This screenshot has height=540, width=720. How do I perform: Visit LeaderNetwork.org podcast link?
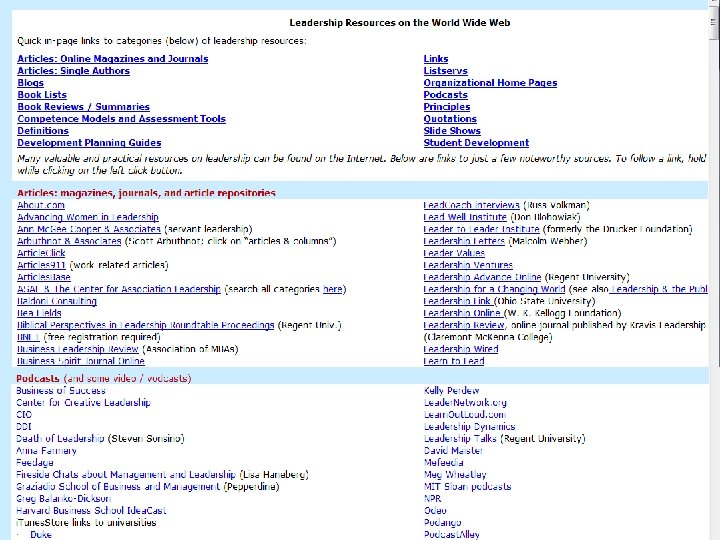click(465, 402)
